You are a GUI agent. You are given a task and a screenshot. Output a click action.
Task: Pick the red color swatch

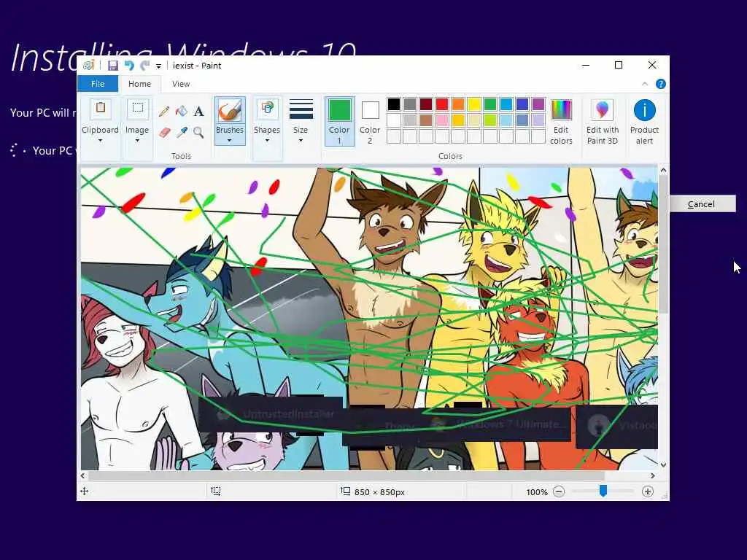point(441,104)
